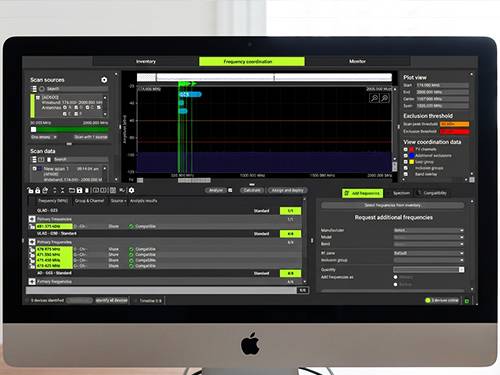Screen dimensions: 500x375
Task: Click the open folder icon in toolbar
Action: pyautogui.click(x=72, y=190)
